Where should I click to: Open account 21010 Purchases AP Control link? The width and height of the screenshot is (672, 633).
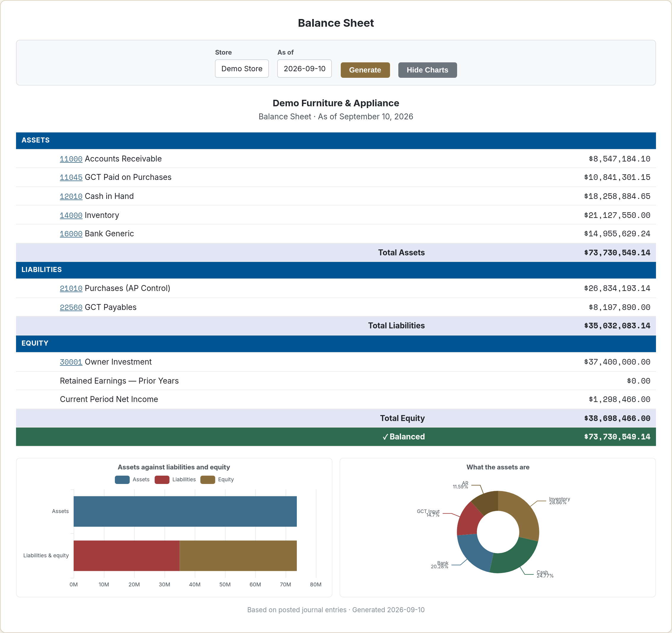71,288
